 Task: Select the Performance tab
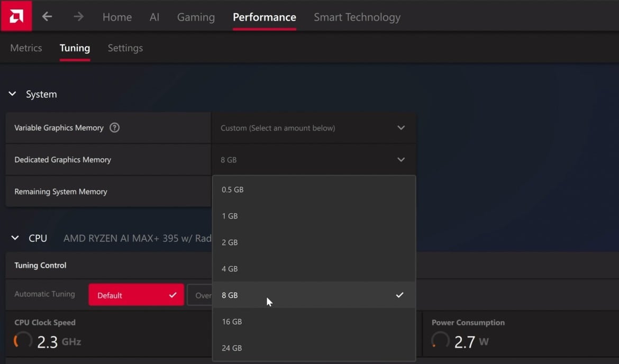(265, 17)
